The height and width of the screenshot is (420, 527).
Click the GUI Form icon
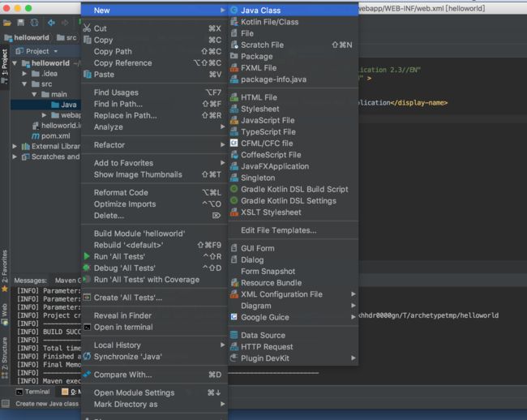click(x=234, y=248)
